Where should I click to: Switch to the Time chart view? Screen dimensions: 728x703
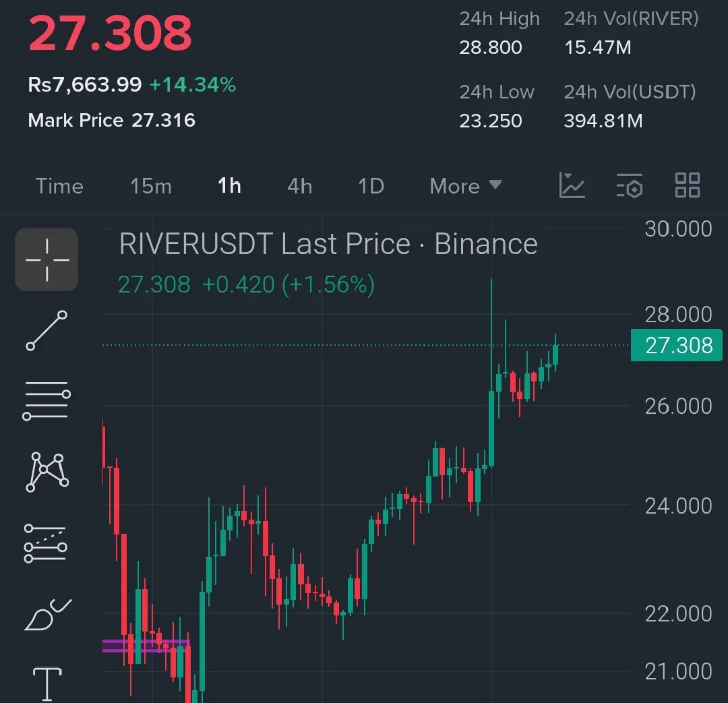click(x=59, y=186)
